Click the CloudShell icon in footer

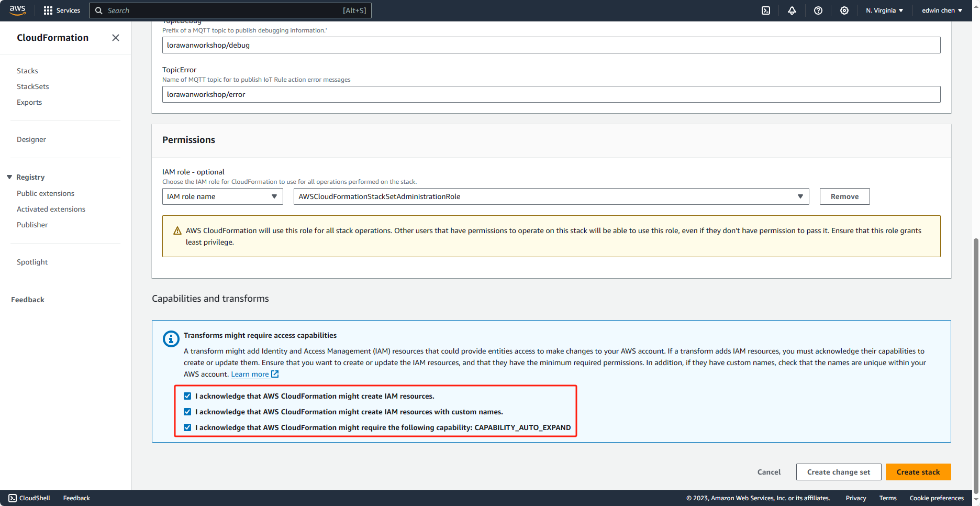(x=13, y=498)
